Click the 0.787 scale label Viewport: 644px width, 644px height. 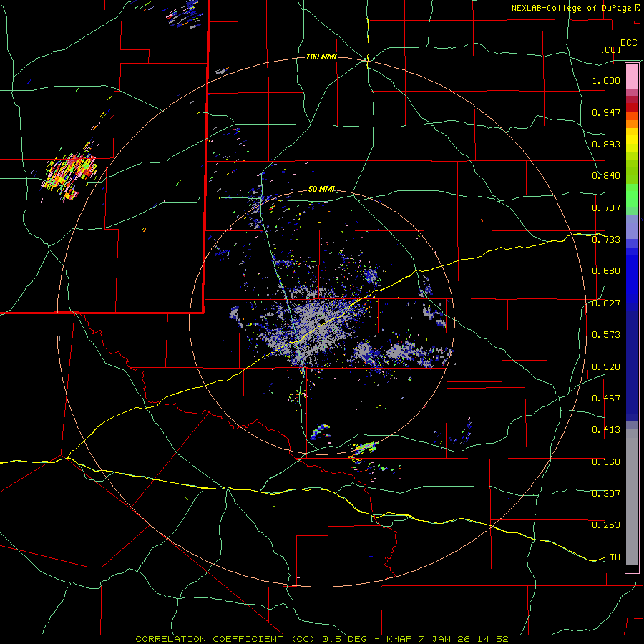606,208
